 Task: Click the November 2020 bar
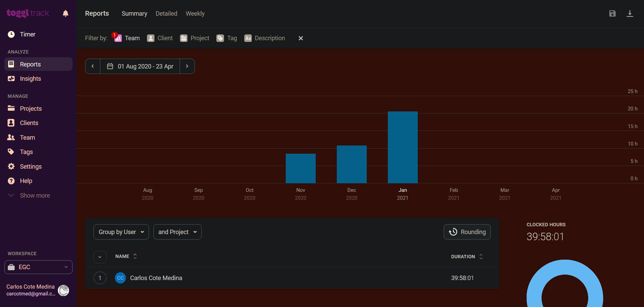(301, 168)
